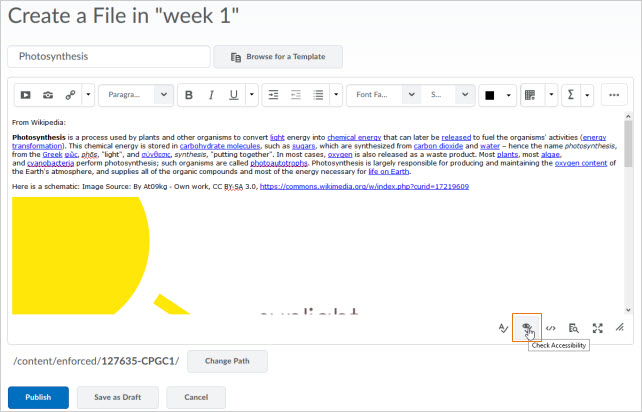Open the Preview icon in editor footer
This screenshot has height=412, width=642.
[574, 327]
